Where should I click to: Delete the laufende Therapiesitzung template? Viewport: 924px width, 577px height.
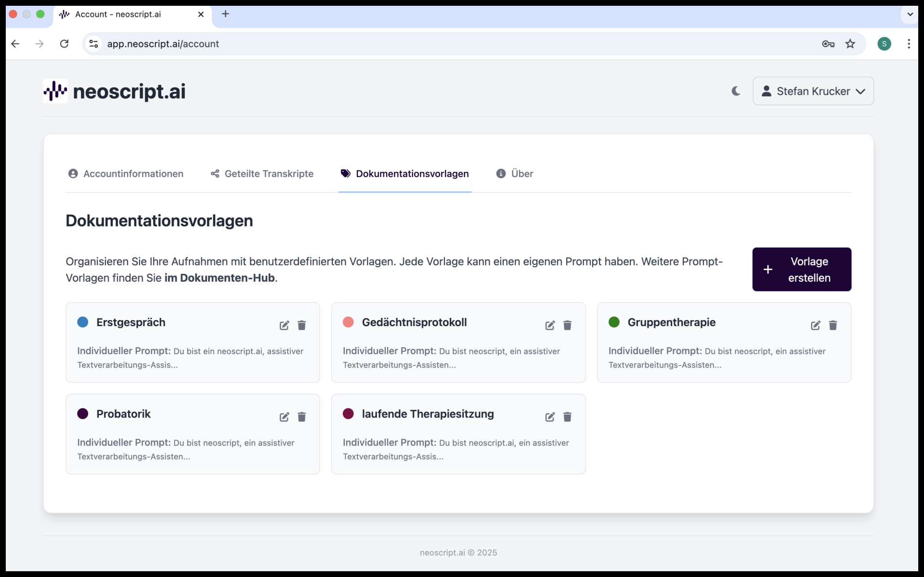coord(567,417)
